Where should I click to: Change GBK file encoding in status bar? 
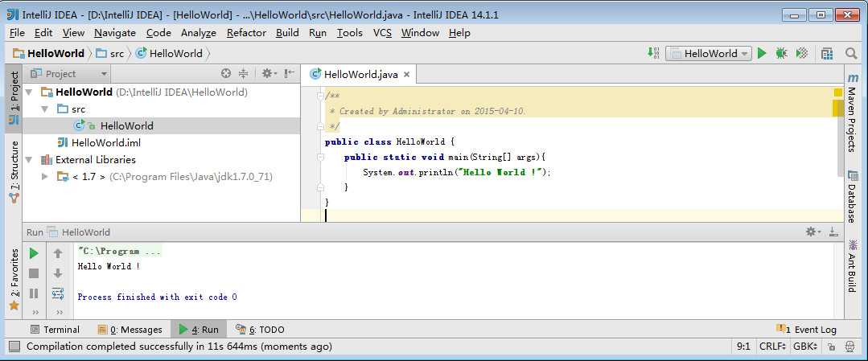point(805,347)
